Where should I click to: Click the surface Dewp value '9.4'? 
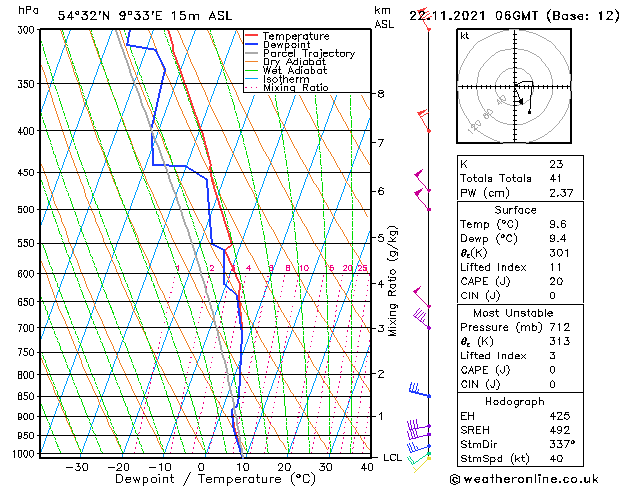558,239
